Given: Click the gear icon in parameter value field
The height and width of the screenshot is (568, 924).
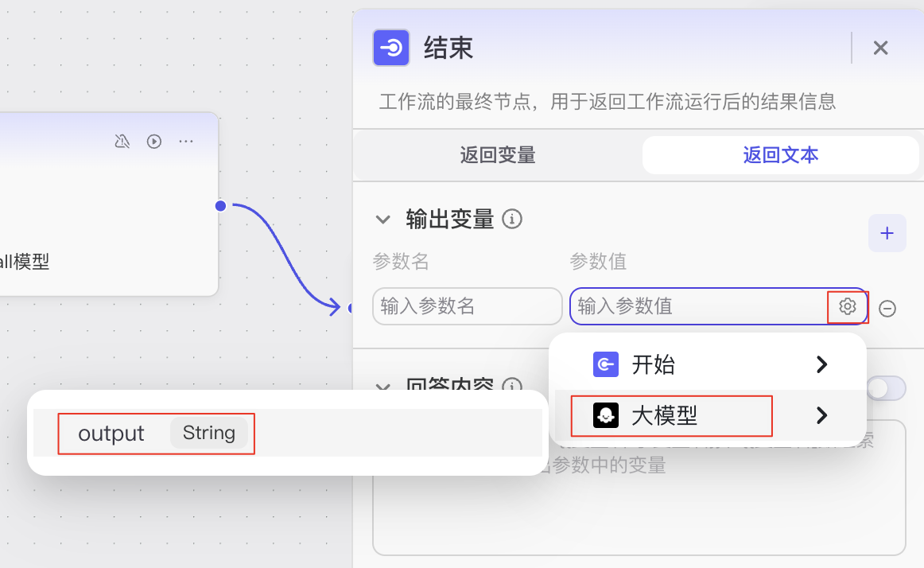Looking at the screenshot, I should (x=848, y=307).
